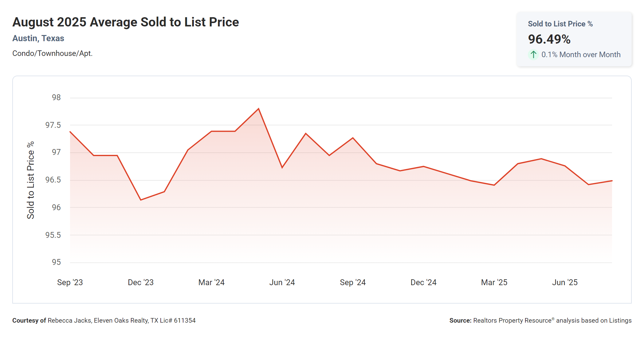The height and width of the screenshot is (338, 644).
Task: Select the Jun '25 x-axis label
Action: pyautogui.click(x=565, y=282)
